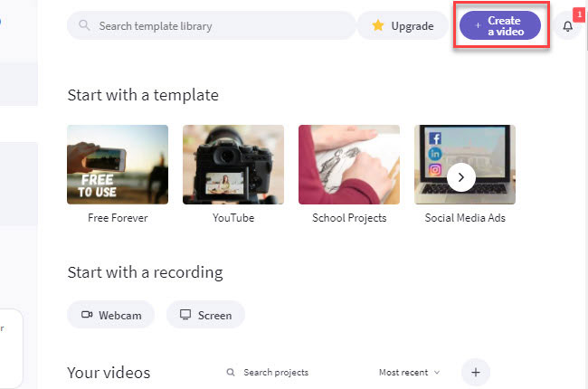
Task: Select the Free Forever label
Action: (x=118, y=218)
